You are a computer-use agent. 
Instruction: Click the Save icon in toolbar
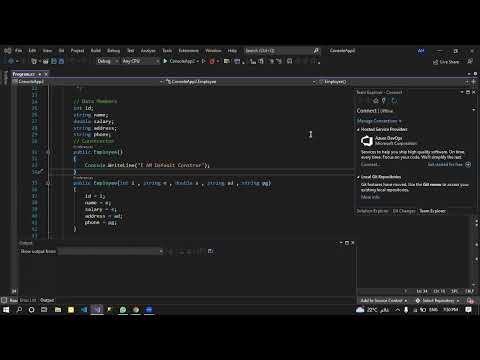point(54,61)
